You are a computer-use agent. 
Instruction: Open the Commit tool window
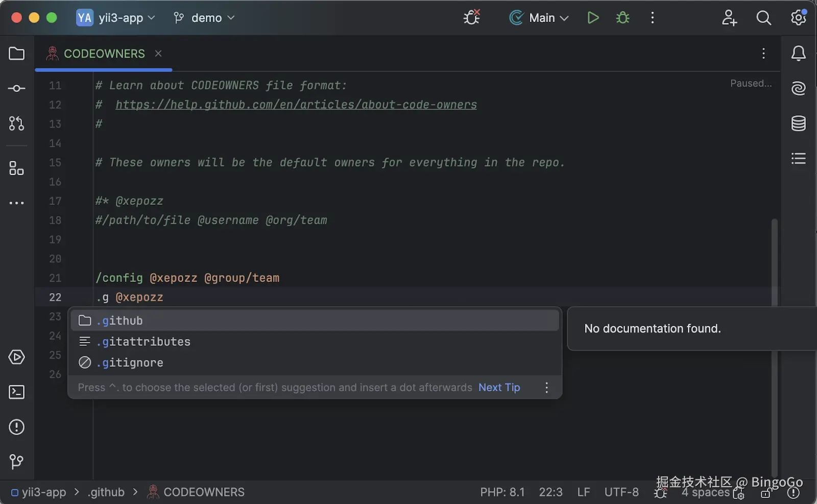point(16,88)
